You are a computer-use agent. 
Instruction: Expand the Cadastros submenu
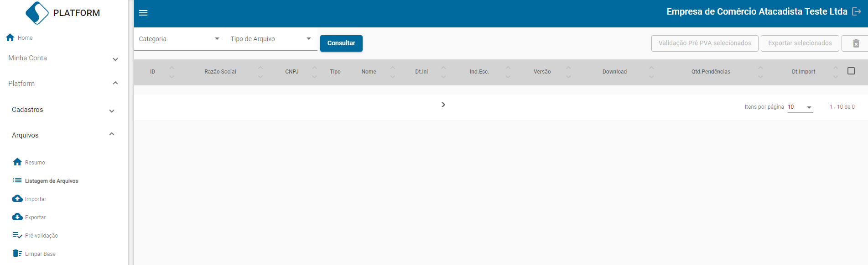click(64, 110)
